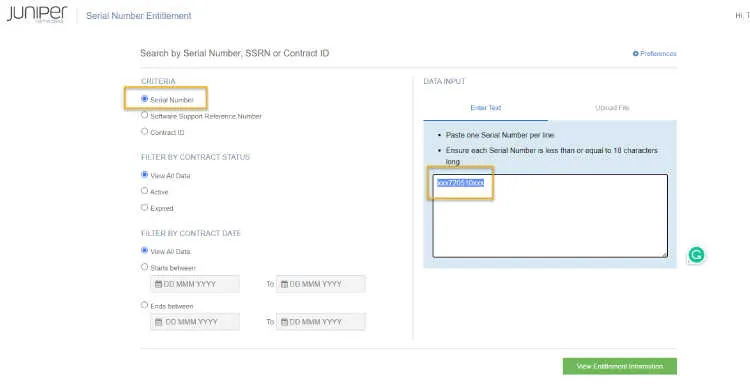The height and width of the screenshot is (389, 750).
Task: Click the text area resize handle
Action: [664, 255]
